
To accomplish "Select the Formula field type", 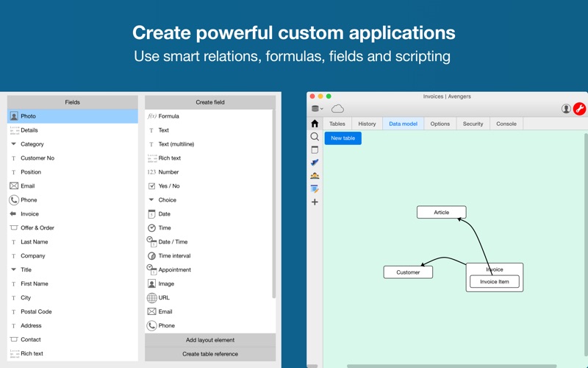I will click(168, 116).
